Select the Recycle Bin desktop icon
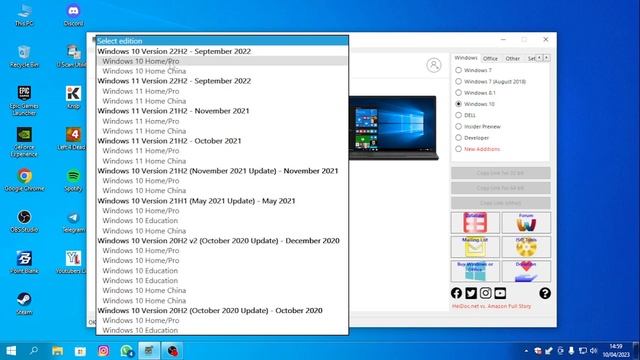 (24, 56)
